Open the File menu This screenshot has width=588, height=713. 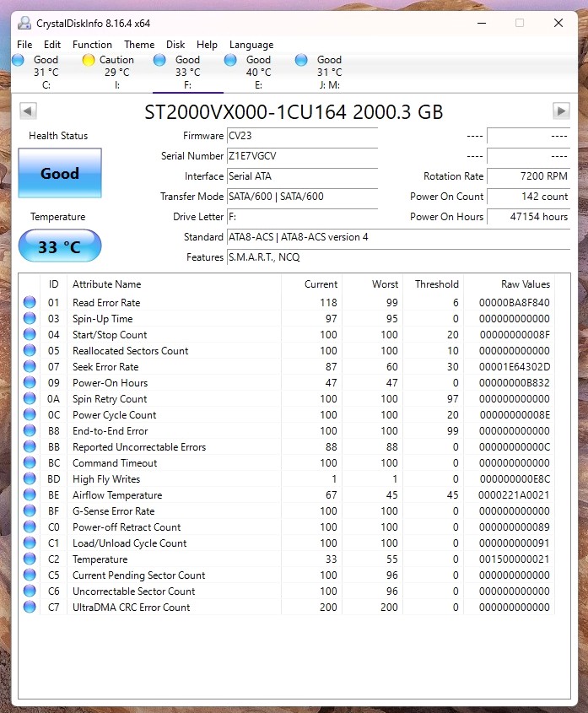point(24,45)
